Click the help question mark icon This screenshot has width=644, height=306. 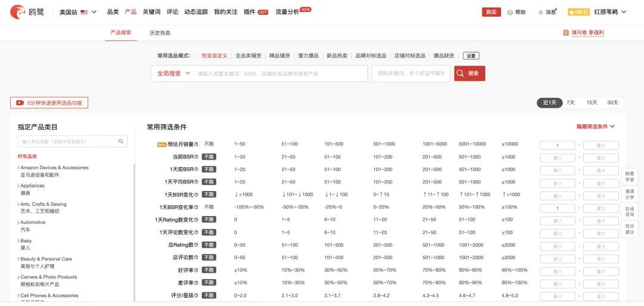tap(510, 13)
